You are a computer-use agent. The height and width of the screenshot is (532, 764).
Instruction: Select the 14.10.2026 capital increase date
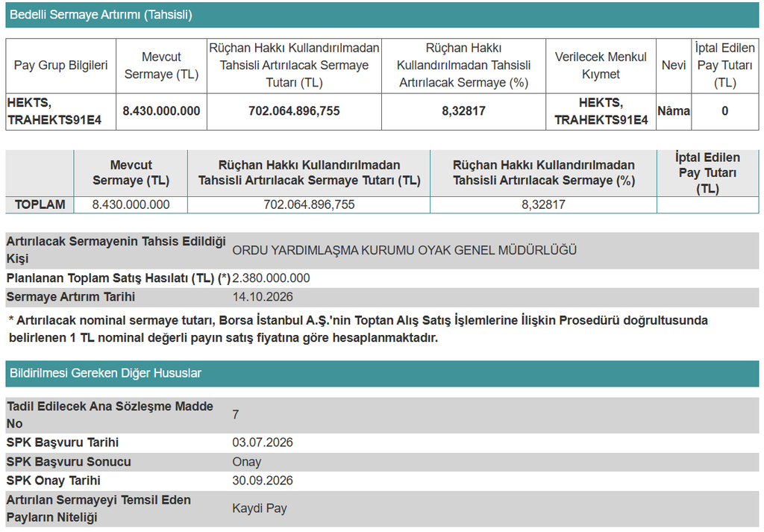[263, 297]
